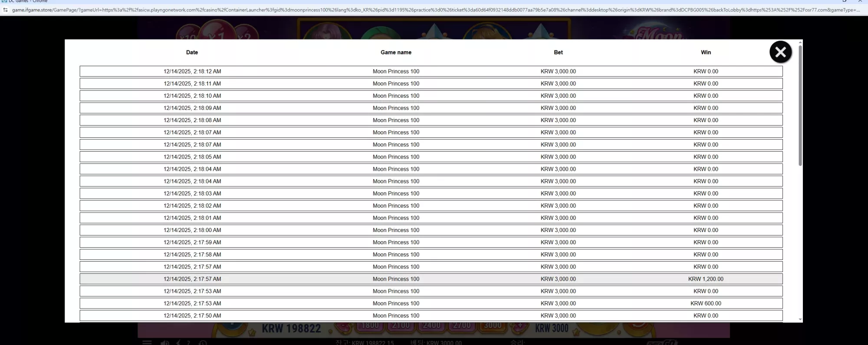
Task: Click the Bet value in the 2:18:08 AM row
Action: click(558, 120)
